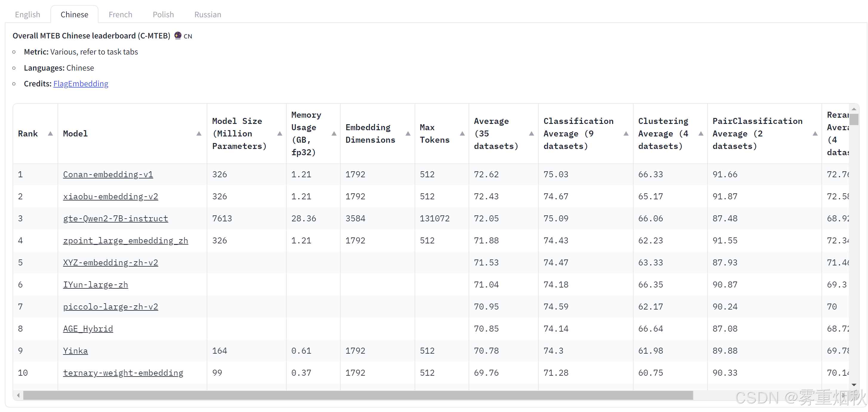Sort by Classification Average arrow

pyautogui.click(x=626, y=134)
